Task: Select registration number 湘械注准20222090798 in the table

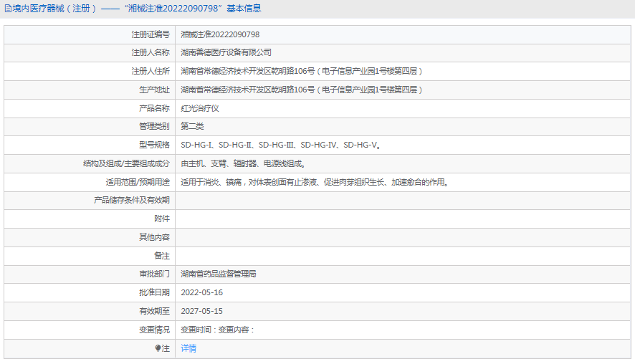Action: (x=220, y=35)
